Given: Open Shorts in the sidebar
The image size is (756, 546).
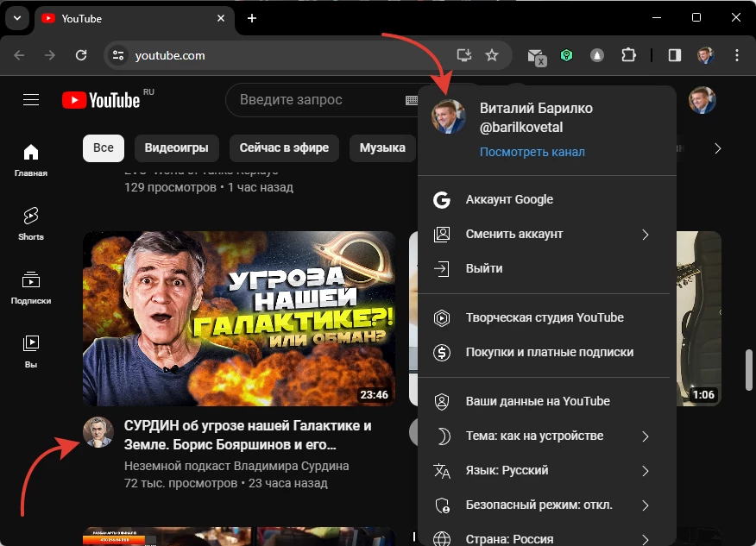Looking at the screenshot, I should pos(30,223).
